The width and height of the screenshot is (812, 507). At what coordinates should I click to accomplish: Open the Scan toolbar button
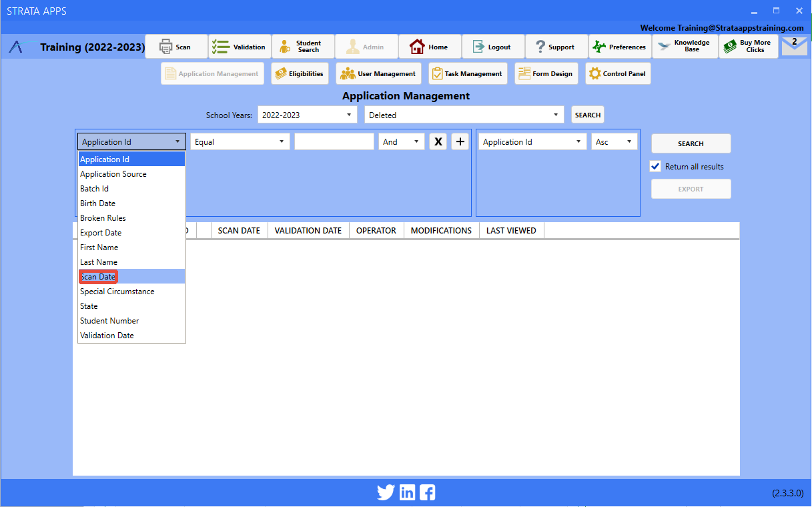(176, 47)
